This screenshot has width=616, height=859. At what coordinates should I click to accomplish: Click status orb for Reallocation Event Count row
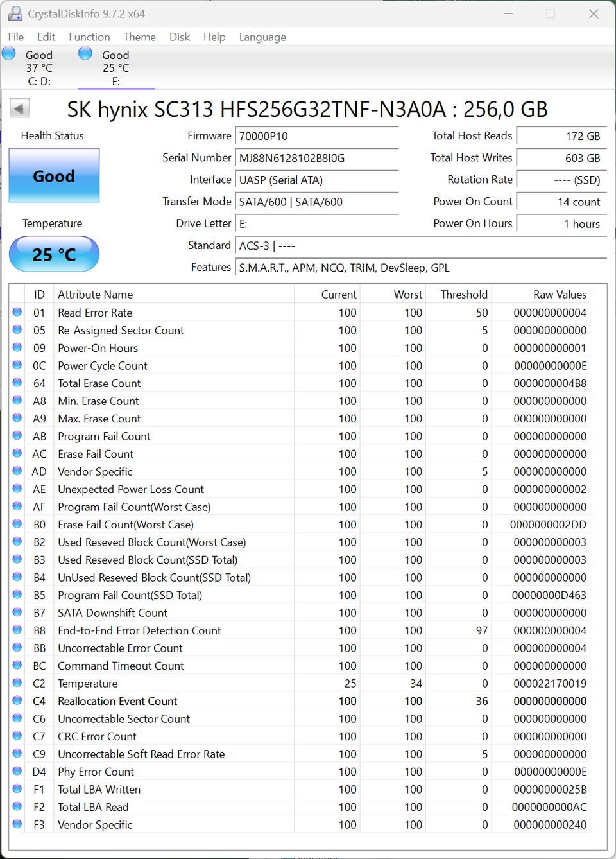pyautogui.click(x=17, y=700)
